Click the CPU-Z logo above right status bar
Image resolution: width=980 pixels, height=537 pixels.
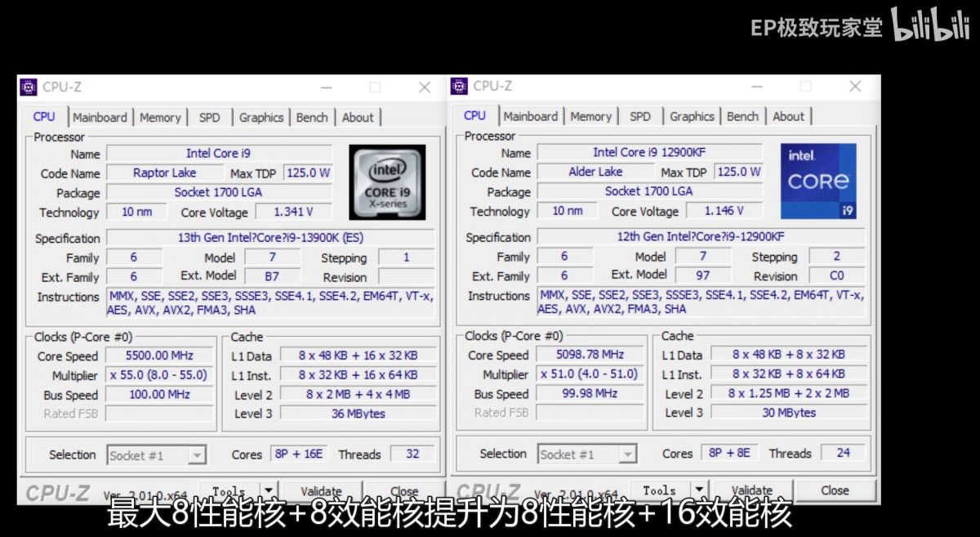tap(488, 490)
